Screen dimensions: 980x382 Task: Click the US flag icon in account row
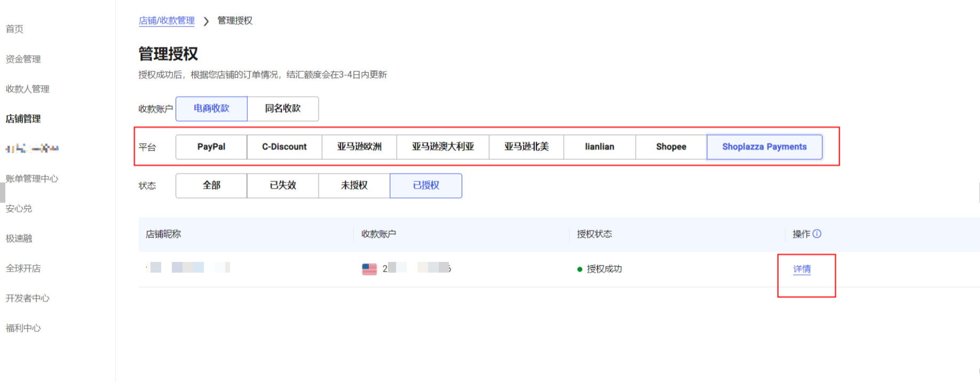(x=369, y=269)
